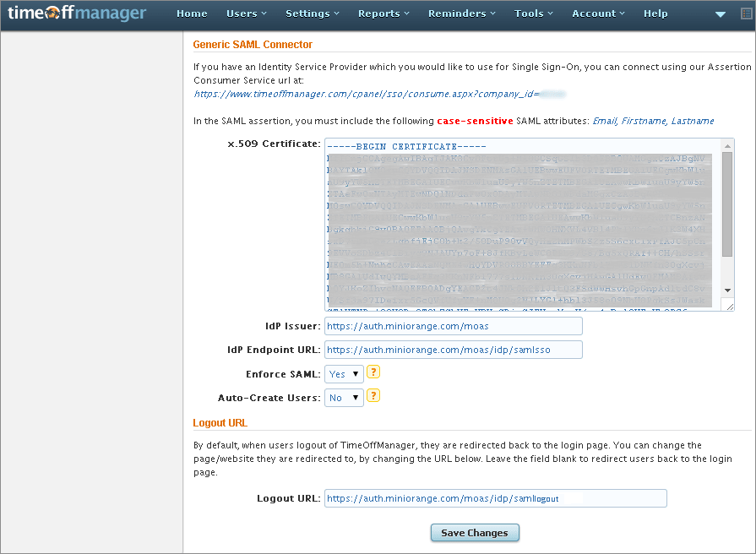
Task: Click help icon next to Enforce SAML
Action: click(373, 372)
